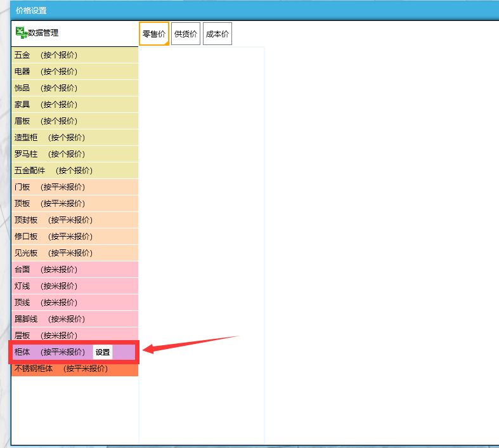Screen dimensions: 499x448
Task: Select the 五金 (按个报价) row
Action: tap(75, 55)
